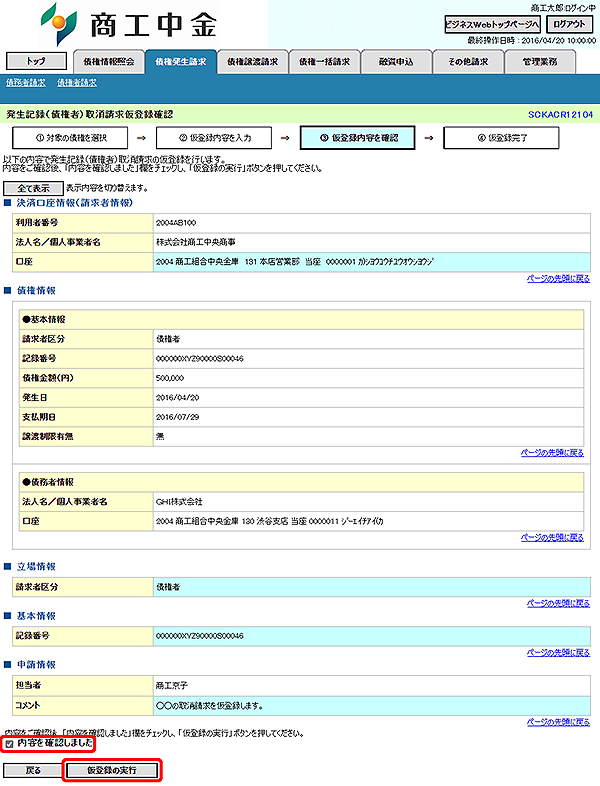Switch to the 債権情報照会 tab
This screenshot has height=786, width=600.
coord(109,62)
